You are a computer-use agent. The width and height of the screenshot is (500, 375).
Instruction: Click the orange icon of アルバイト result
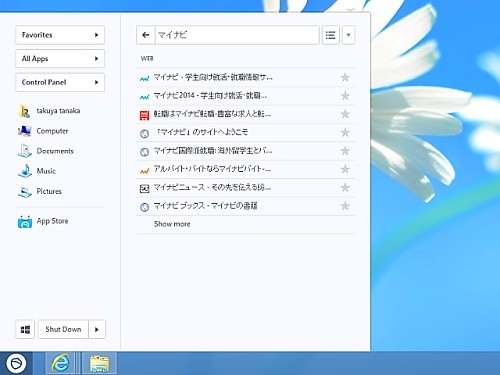[x=144, y=171]
